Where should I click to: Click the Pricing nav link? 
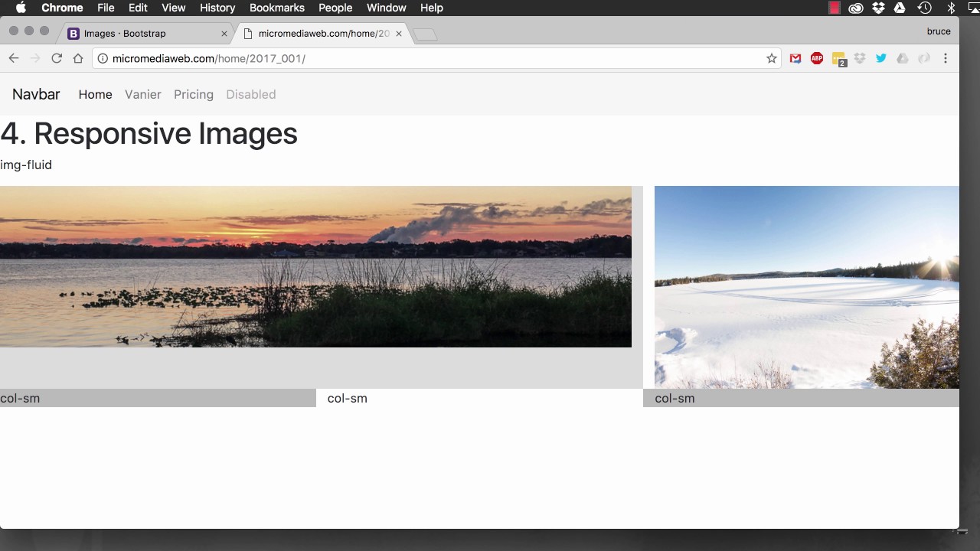pos(194,94)
